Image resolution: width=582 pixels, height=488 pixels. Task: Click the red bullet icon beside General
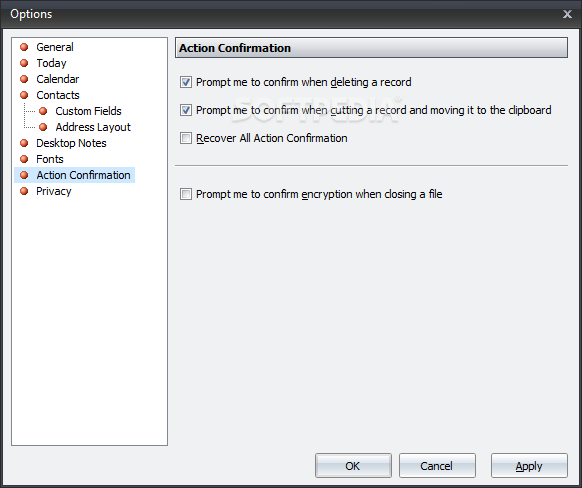point(24,47)
